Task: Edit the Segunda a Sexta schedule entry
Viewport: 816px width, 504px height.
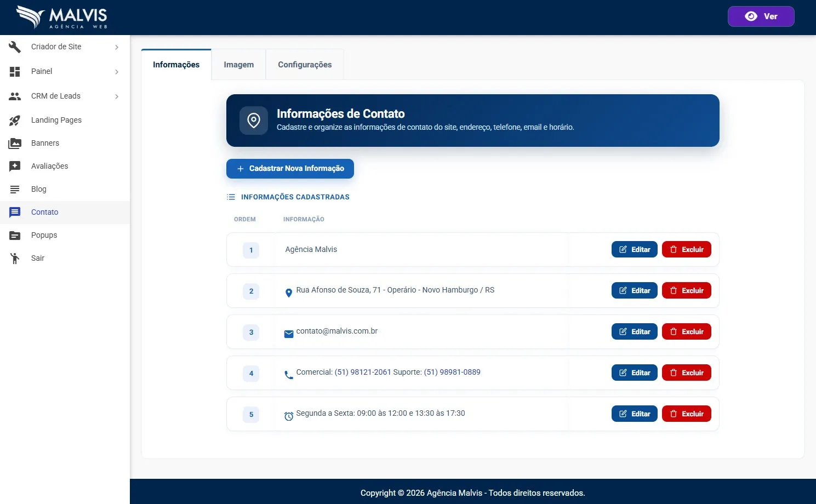Action: pos(634,414)
